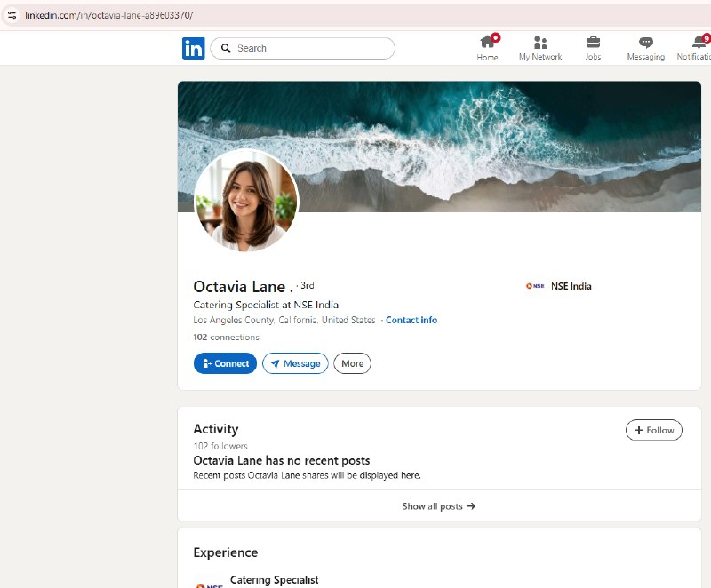Image resolution: width=711 pixels, height=588 pixels.
Task: Click 'Octavia Lane has no recent posts'
Action: 282,460
